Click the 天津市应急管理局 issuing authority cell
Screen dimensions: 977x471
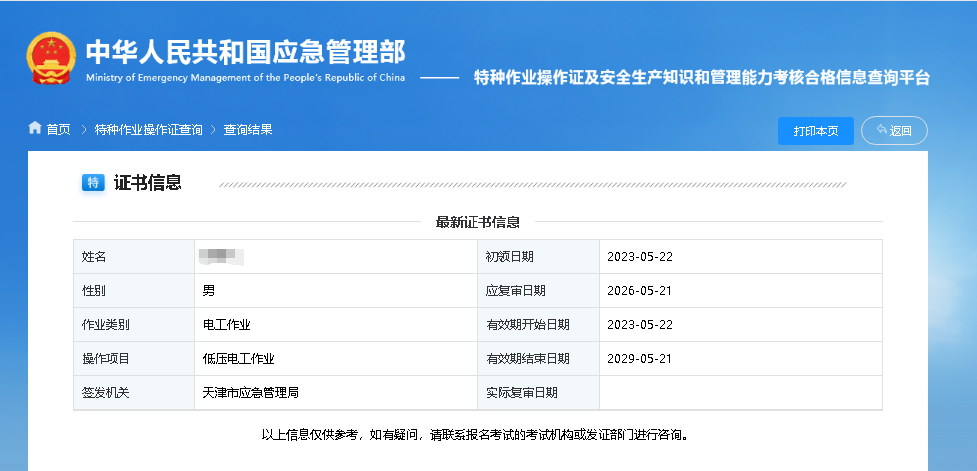coord(250,392)
